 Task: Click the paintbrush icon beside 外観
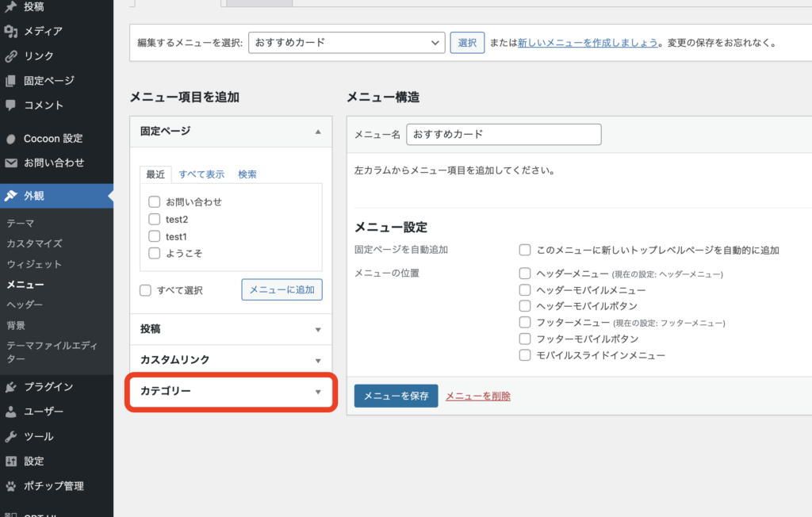[x=11, y=196]
